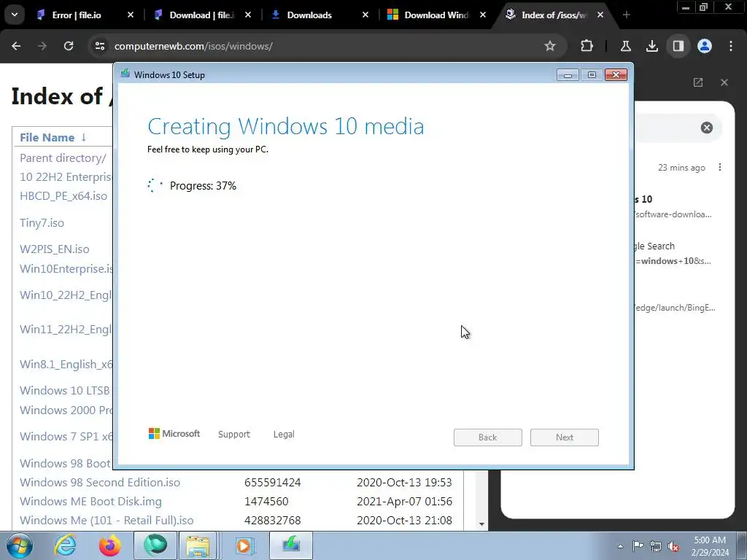Click the progress spinner beside Progress 37%
Image resolution: width=747 pixels, height=560 pixels.
pos(155,185)
